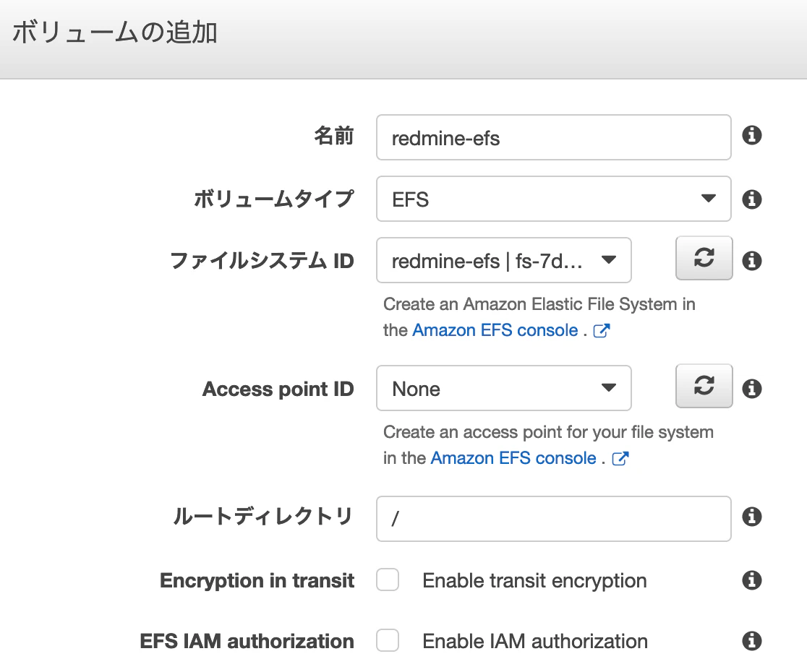Click the ボリュームの追加 dialog title
The width and height of the screenshot is (807, 672).
[115, 33]
